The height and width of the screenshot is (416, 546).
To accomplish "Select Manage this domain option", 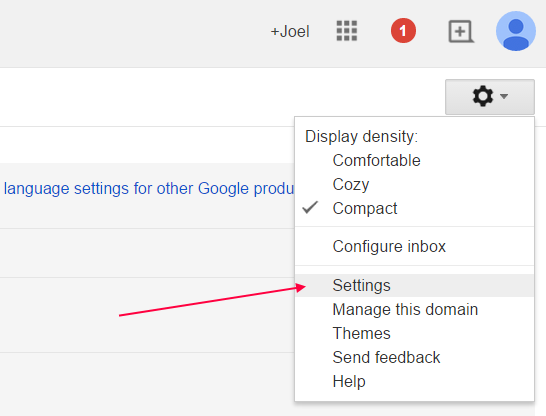I will (405, 309).
